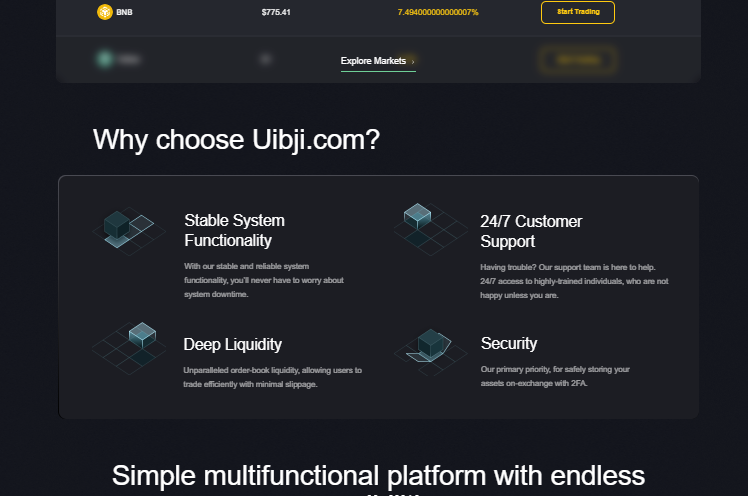
Task: Open Start Trading for BNB
Action: pyautogui.click(x=578, y=12)
